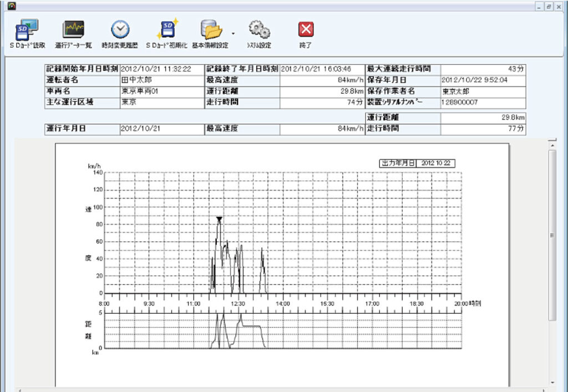Select record end value 2012/10/21 16:03:46
The image size is (568, 392).
pyautogui.click(x=316, y=69)
